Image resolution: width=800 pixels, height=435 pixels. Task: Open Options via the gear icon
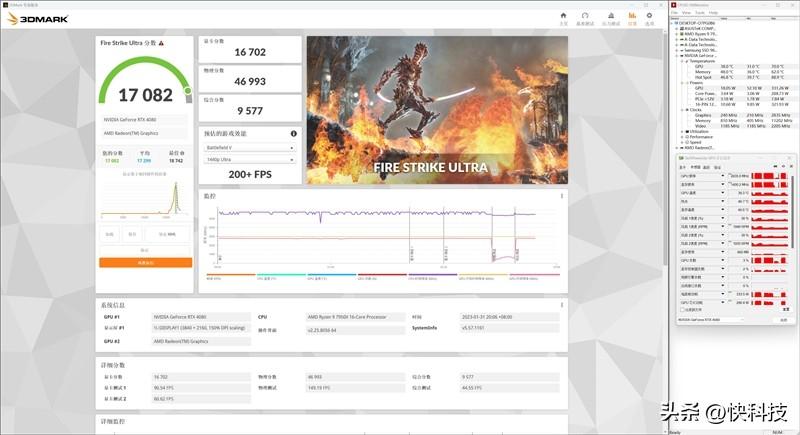tap(649, 16)
